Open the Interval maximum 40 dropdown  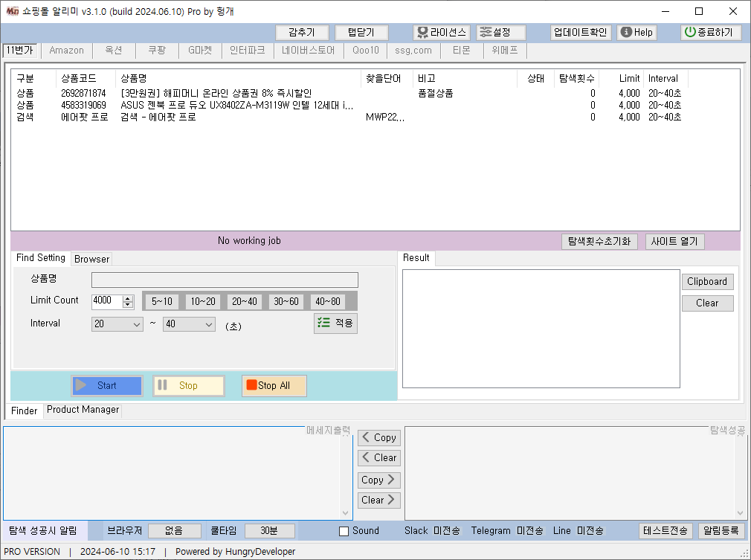point(189,324)
